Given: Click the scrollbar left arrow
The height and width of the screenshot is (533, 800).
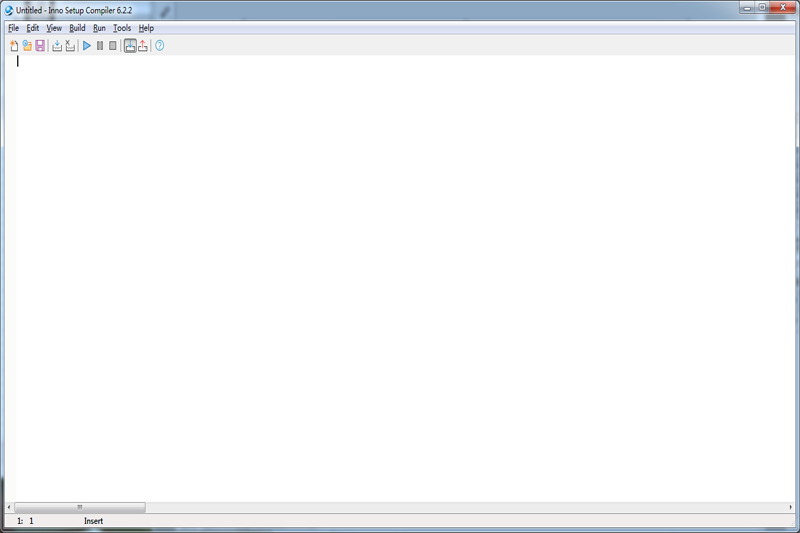Looking at the screenshot, I should click(x=9, y=507).
